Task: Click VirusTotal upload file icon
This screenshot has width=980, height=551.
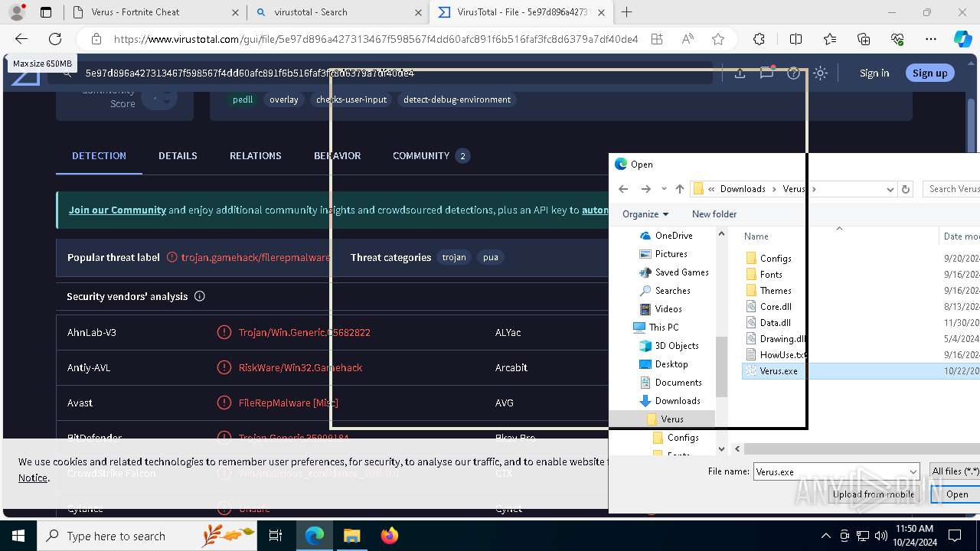Action: click(740, 73)
